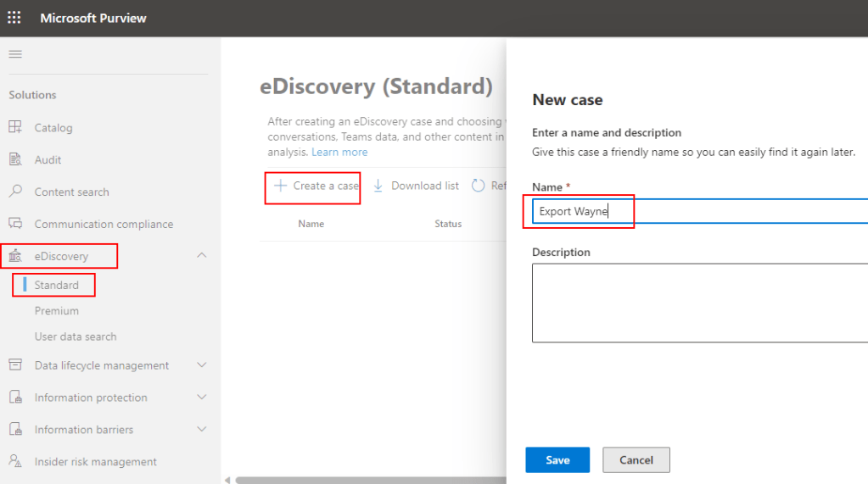Click the Content search magnifier icon

[15, 192]
